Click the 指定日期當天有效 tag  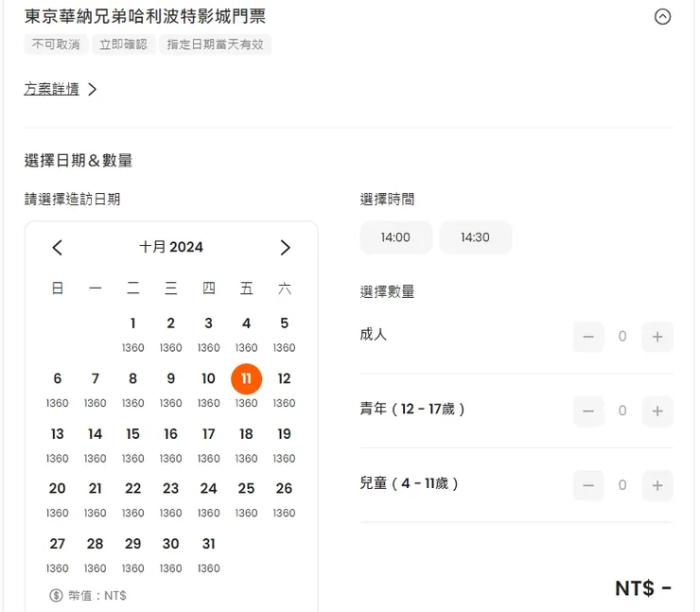pyautogui.click(x=215, y=44)
